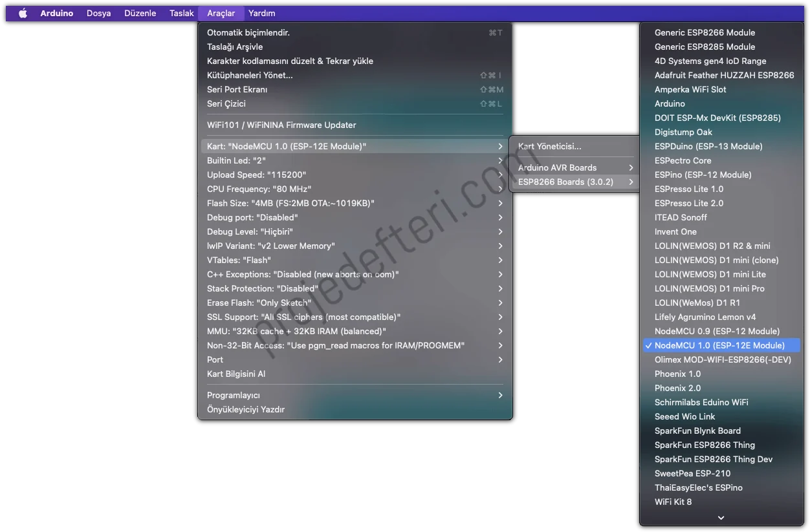Choose Phoenix 2.0 board
The width and height of the screenshot is (810, 532).
coord(721,388)
